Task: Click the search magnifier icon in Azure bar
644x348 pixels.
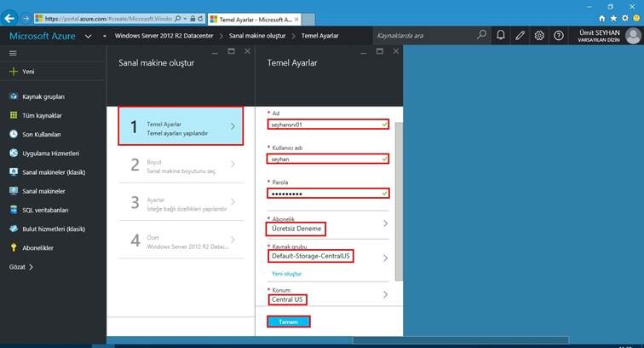Action: (x=481, y=35)
